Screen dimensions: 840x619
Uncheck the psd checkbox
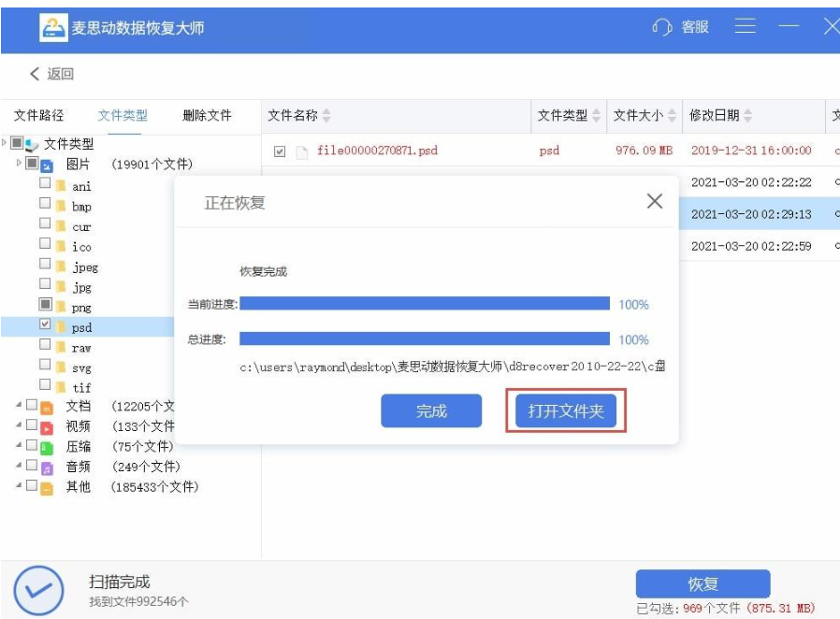(45, 324)
